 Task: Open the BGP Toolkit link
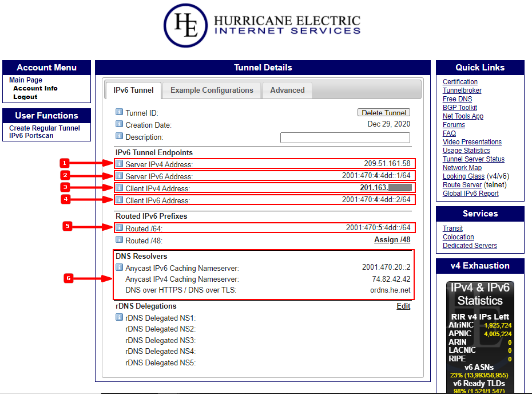coord(460,108)
